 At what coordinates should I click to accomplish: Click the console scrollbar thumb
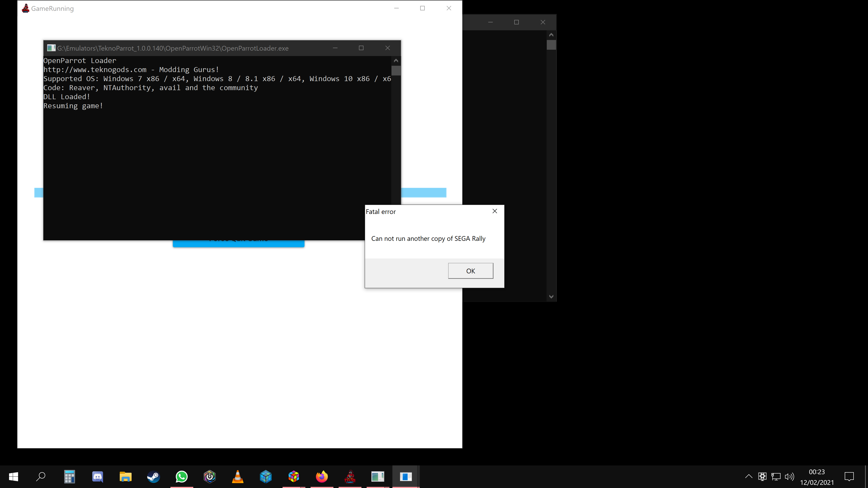coord(396,71)
